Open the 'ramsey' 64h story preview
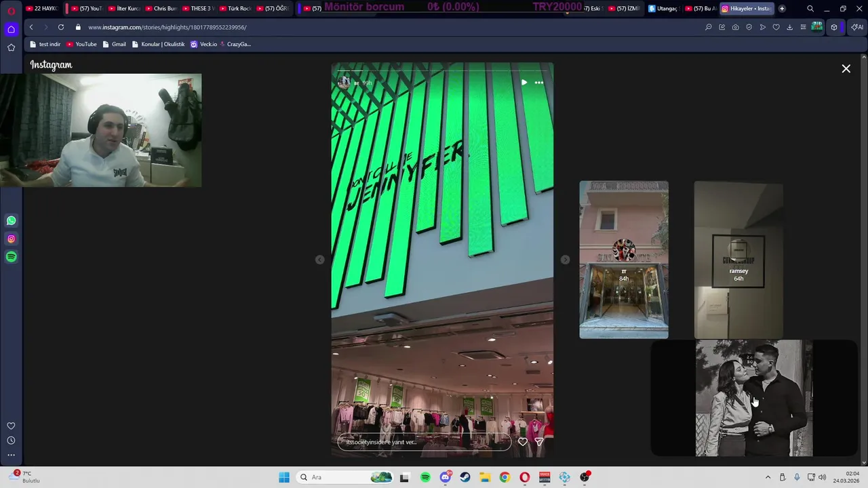Viewport: 868px width, 488px height. (x=738, y=260)
